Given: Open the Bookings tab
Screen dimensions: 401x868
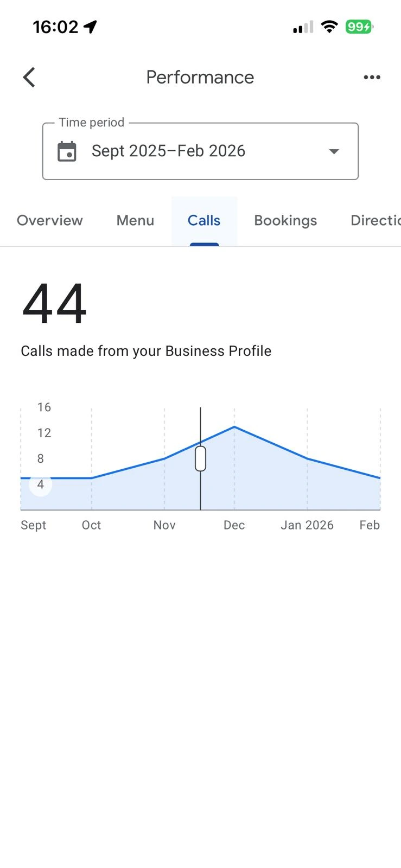Looking at the screenshot, I should point(285,220).
